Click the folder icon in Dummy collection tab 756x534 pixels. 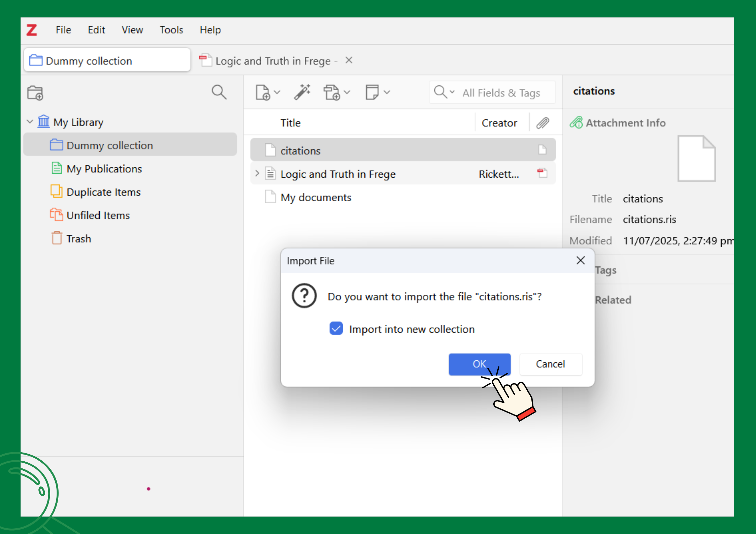(36, 60)
